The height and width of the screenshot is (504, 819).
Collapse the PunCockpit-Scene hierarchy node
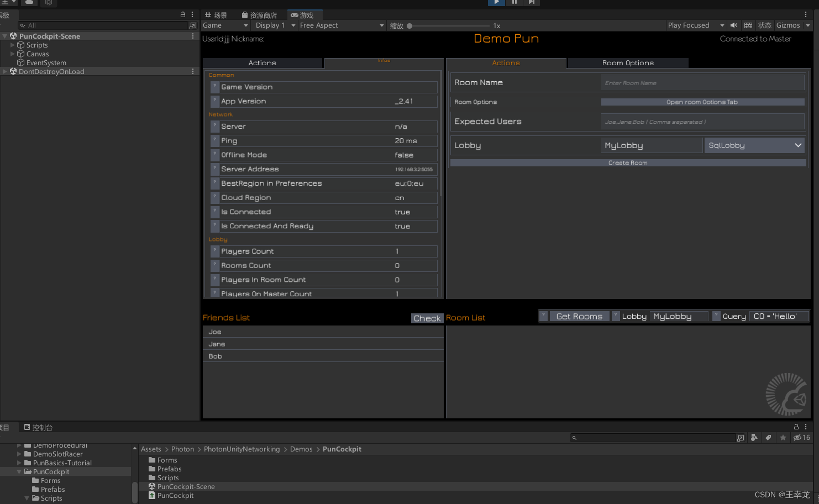tap(5, 36)
